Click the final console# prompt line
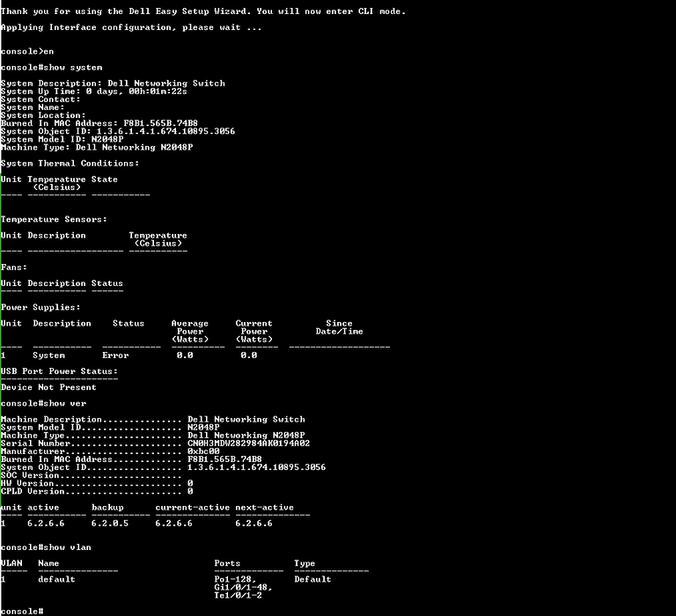This screenshot has width=676, height=616. (22, 612)
